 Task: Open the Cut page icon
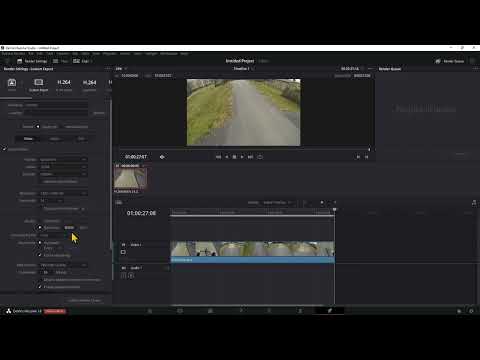point(180,311)
